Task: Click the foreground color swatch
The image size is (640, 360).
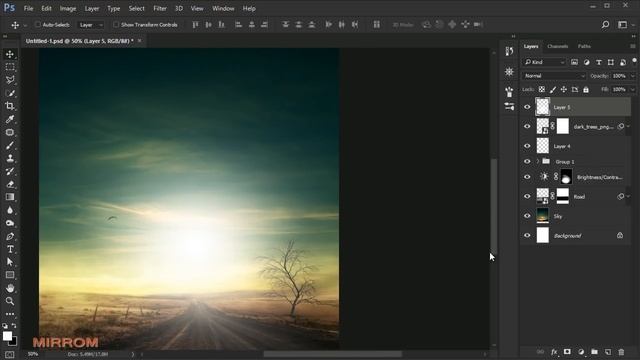Action: 7,336
